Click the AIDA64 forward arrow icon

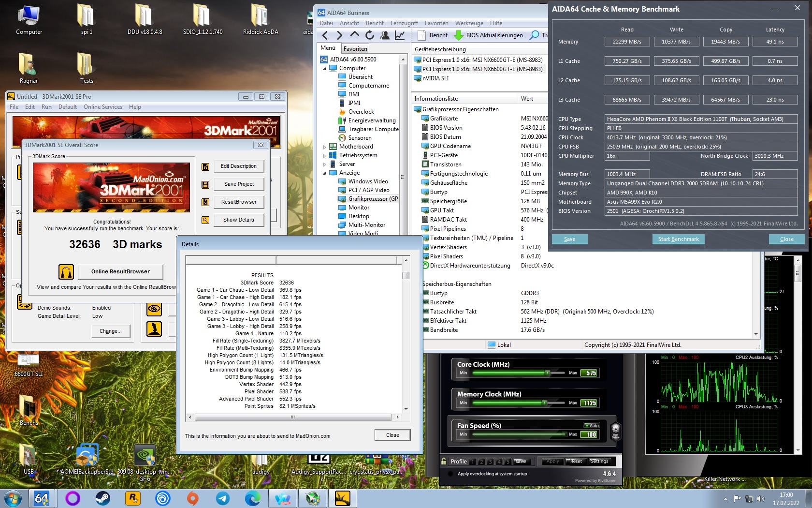(x=339, y=35)
